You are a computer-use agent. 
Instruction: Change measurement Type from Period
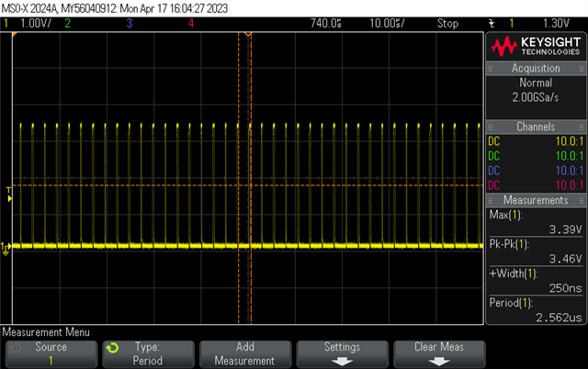click(x=149, y=353)
